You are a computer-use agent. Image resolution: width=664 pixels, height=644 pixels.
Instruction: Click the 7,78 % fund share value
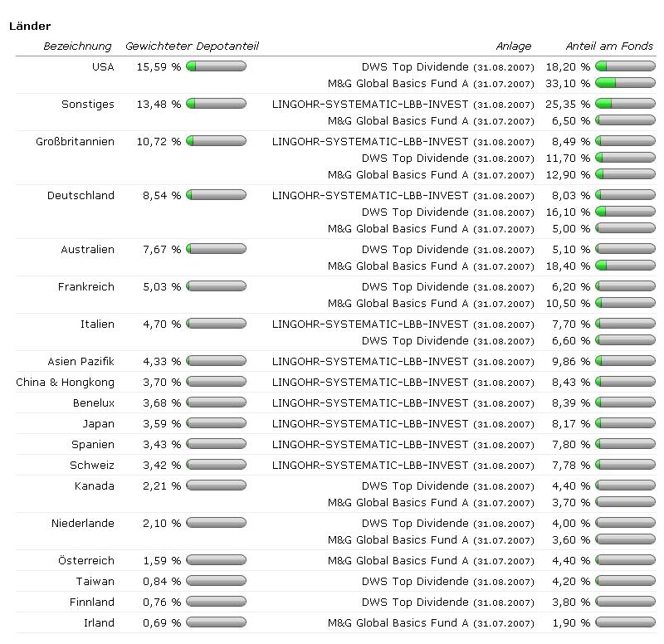click(x=571, y=466)
